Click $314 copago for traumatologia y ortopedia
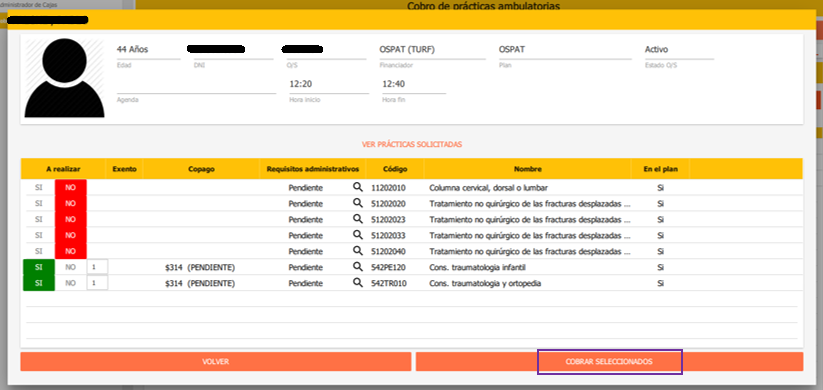The height and width of the screenshot is (390, 823). [200, 283]
